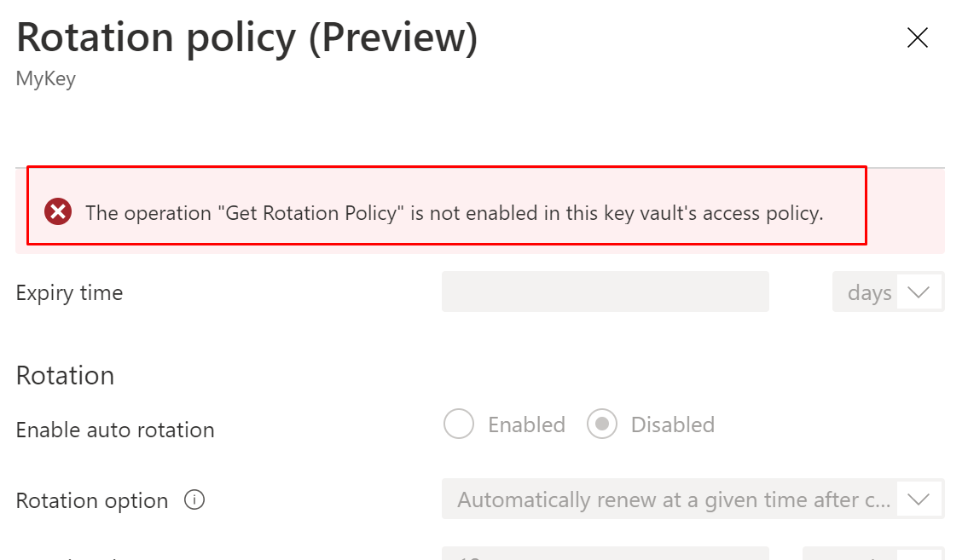Image resolution: width=968 pixels, height=560 pixels.
Task: Select the Disabled auto rotation radio button
Action: tap(602, 424)
